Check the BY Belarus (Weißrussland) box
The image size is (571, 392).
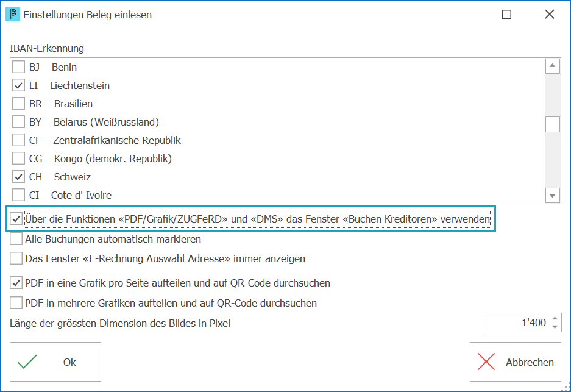(18, 122)
